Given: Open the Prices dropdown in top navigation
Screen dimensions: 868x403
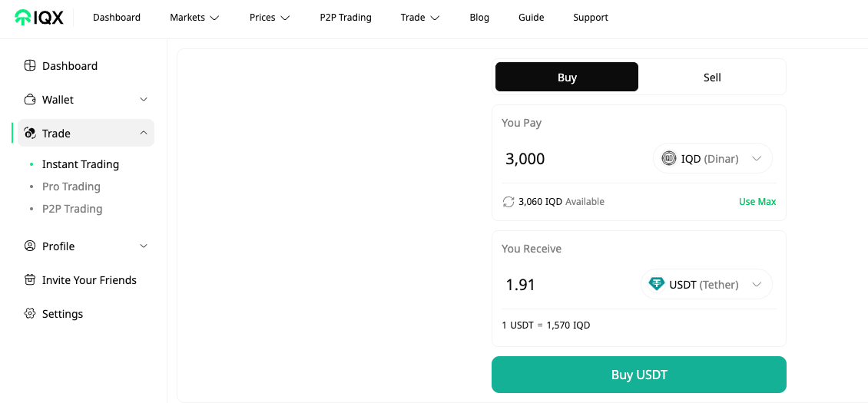Looking at the screenshot, I should coord(270,18).
